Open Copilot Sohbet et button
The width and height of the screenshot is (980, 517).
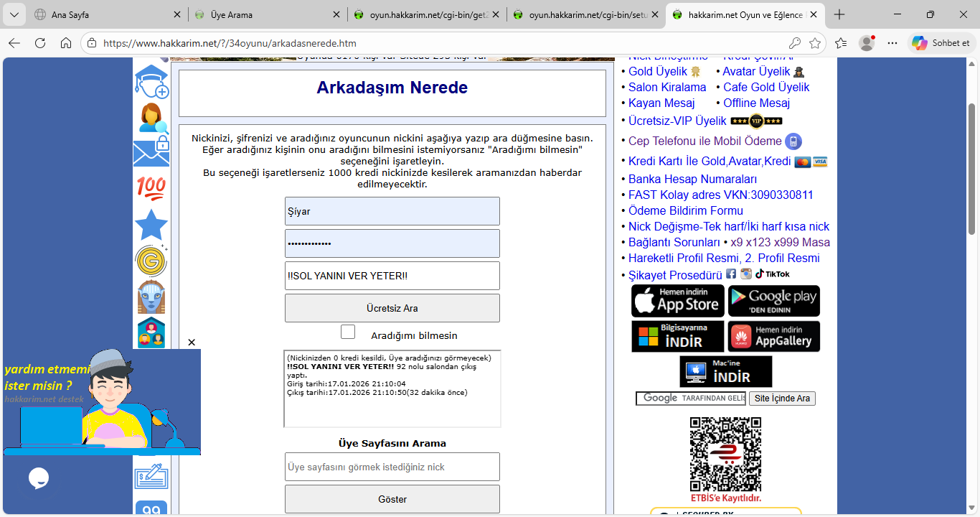point(941,43)
